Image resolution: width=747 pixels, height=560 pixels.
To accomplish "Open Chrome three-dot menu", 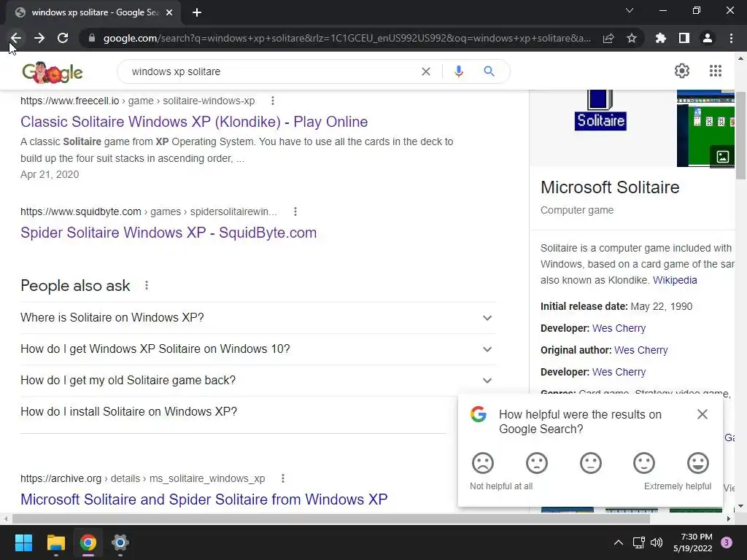I will click(x=731, y=38).
